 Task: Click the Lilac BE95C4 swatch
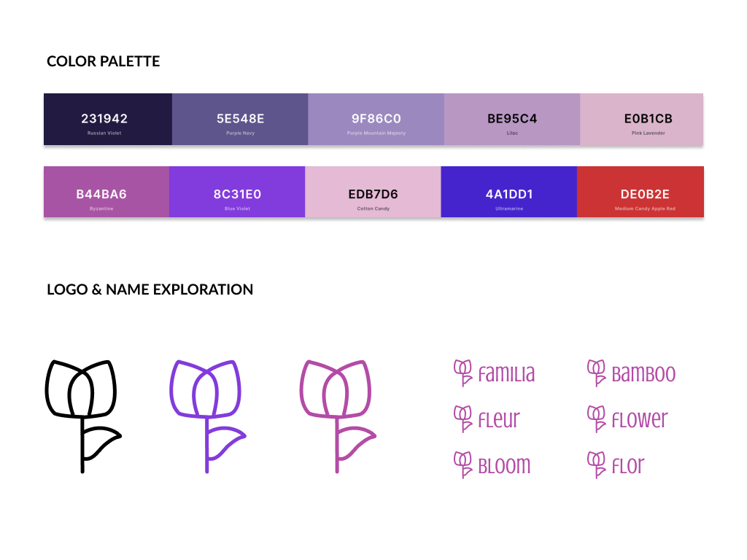[512, 120]
